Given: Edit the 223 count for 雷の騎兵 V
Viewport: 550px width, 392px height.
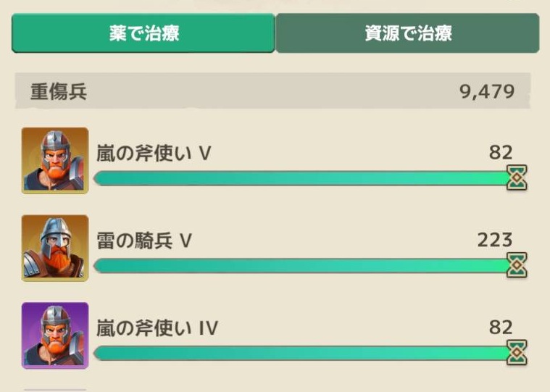Looking at the screenshot, I should (495, 240).
